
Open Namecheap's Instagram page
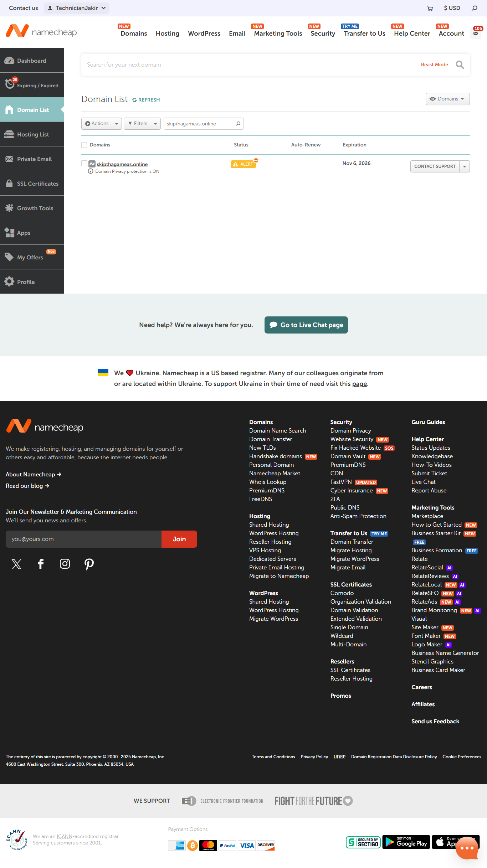click(65, 564)
